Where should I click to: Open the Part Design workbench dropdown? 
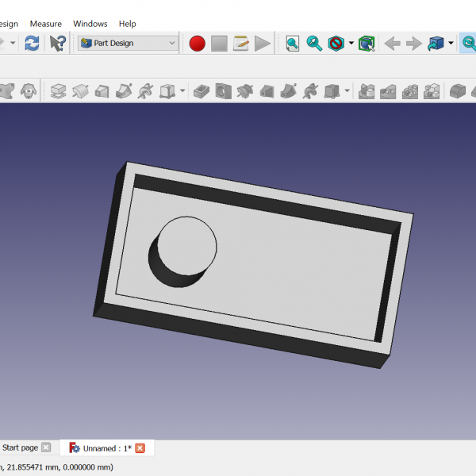click(129, 44)
